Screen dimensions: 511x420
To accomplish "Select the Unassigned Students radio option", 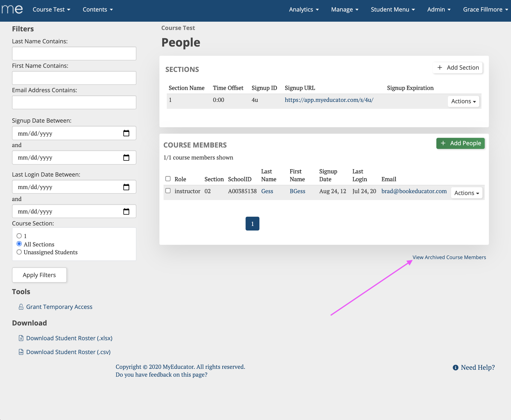I will (x=19, y=252).
